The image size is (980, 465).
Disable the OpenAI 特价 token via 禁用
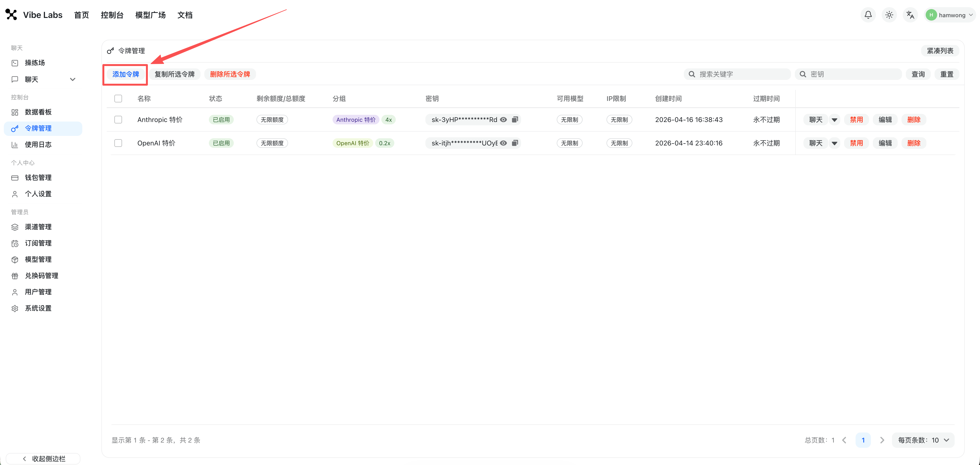(x=856, y=143)
